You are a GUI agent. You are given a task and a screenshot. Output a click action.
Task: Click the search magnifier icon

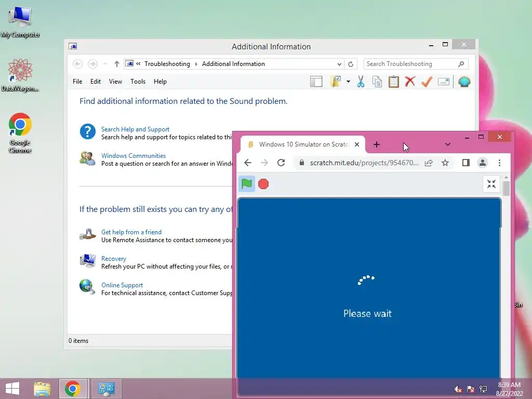click(x=461, y=64)
